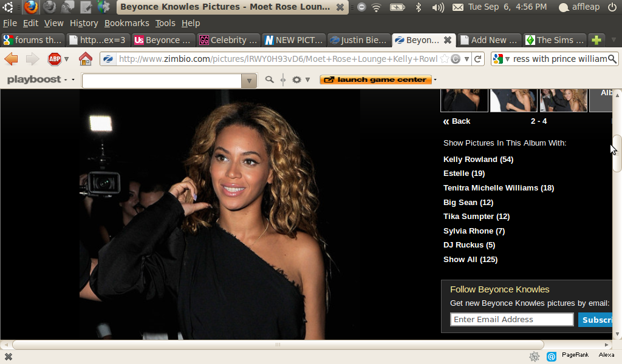This screenshot has height=364, width=622.
Task: Open the Tools menu
Action: 165,24
